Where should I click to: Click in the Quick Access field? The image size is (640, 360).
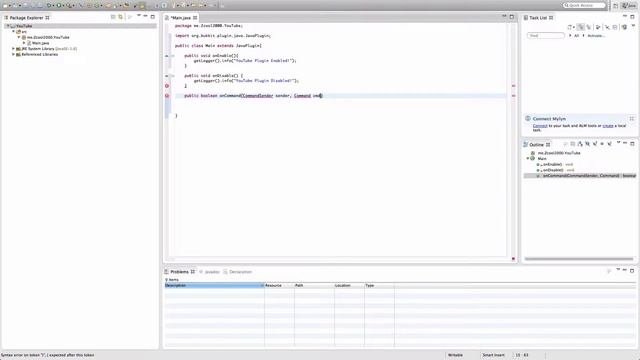pos(584,5)
